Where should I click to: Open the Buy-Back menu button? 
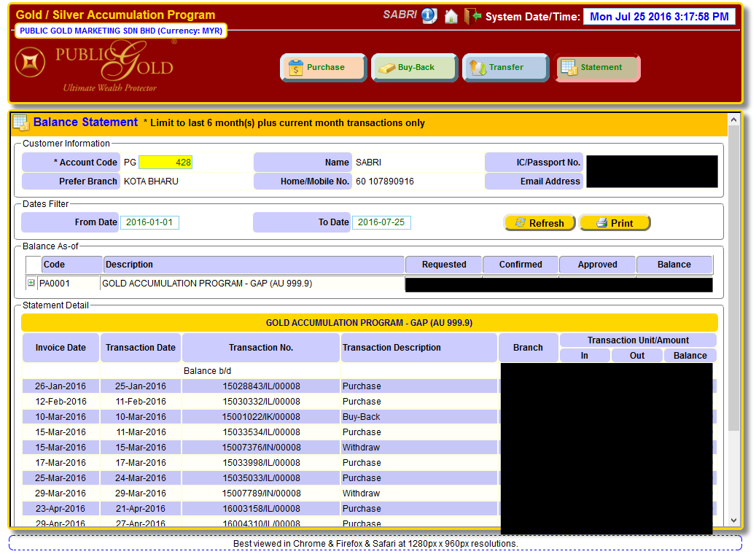pos(414,68)
